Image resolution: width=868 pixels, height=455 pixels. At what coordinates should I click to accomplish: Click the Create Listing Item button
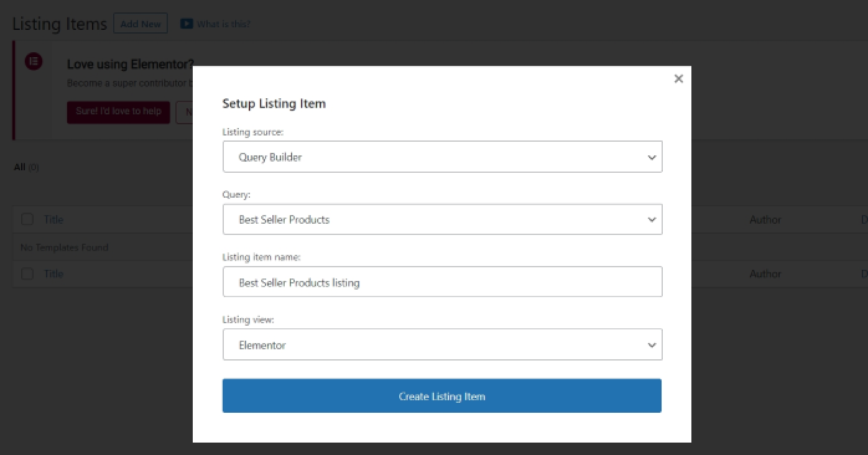click(x=442, y=396)
